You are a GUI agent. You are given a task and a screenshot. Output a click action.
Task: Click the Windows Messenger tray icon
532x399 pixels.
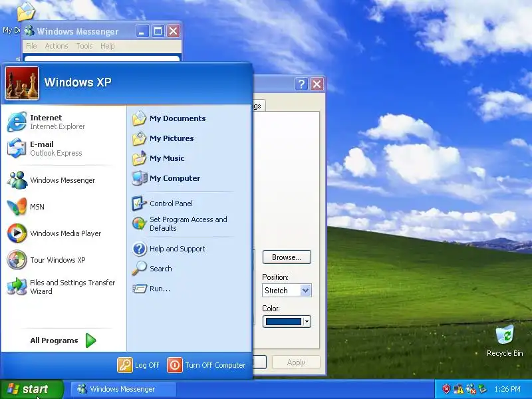471,389
